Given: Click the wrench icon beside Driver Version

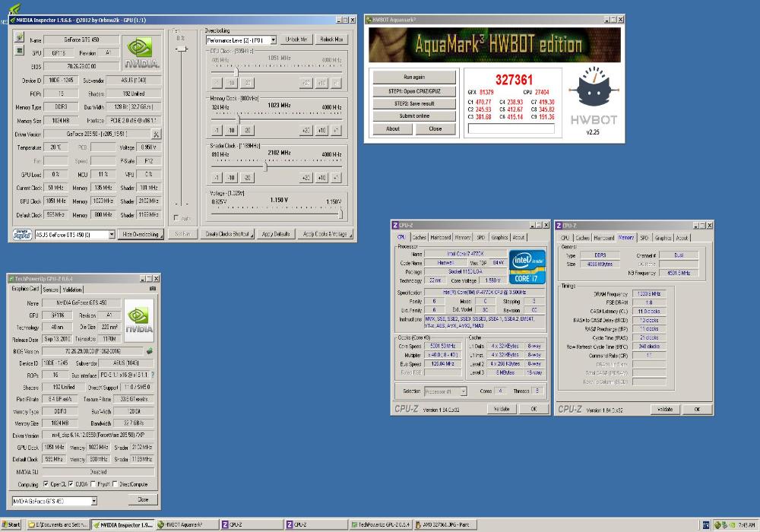Looking at the screenshot, I should (x=156, y=135).
